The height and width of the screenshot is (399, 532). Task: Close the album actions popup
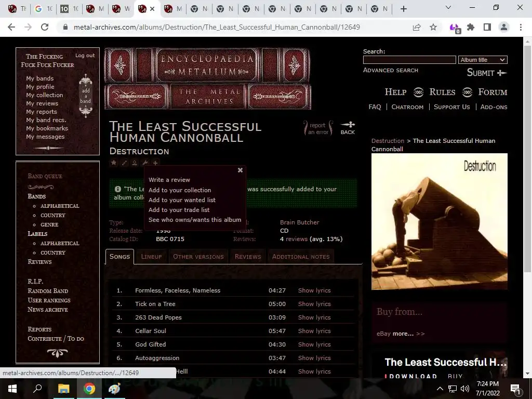[x=240, y=170]
